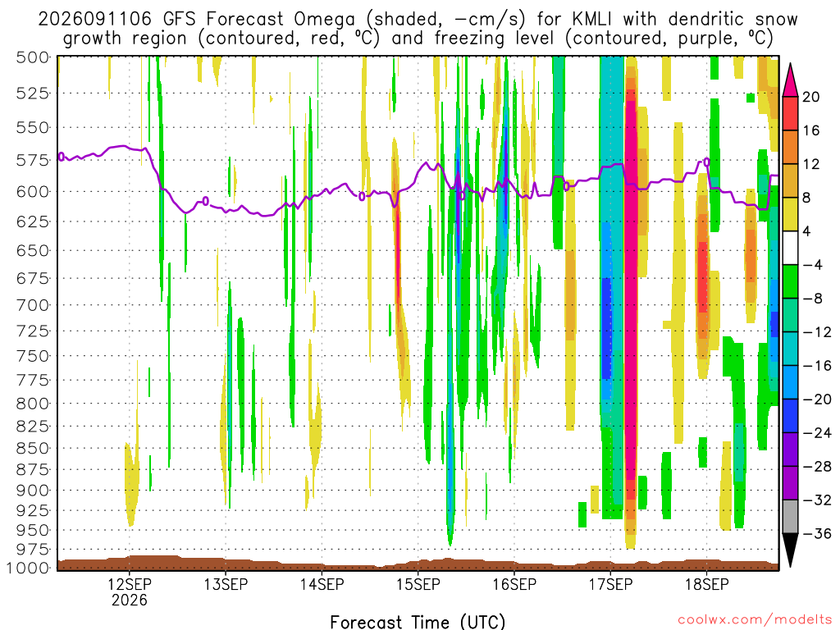Click the brown terrain strip at chart bottom
The height and width of the screenshot is (630, 840).
coord(418,564)
